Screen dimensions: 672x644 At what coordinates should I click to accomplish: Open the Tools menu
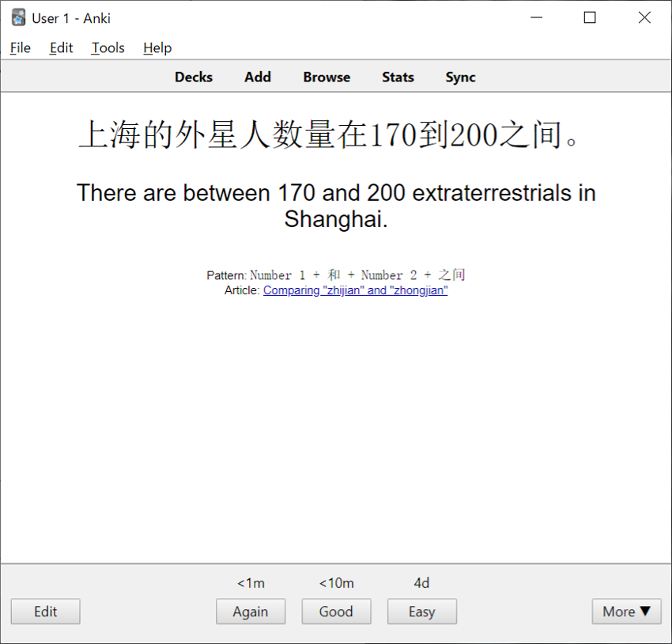(x=108, y=47)
